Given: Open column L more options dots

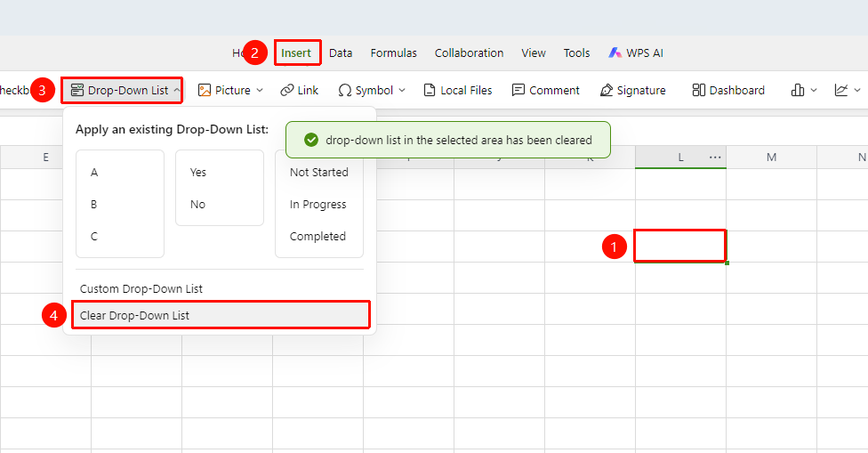Looking at the screenshot, I should click(715, 158).
